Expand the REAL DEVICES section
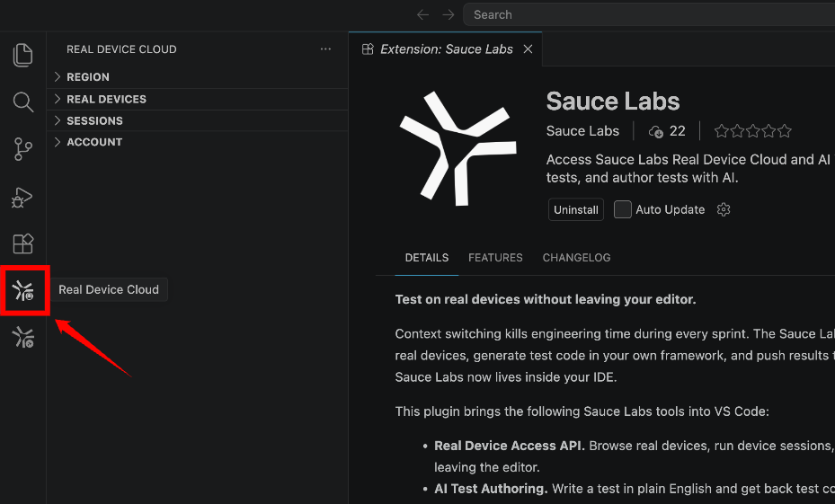Screen dimensions: 835x504 coord(197,99)
